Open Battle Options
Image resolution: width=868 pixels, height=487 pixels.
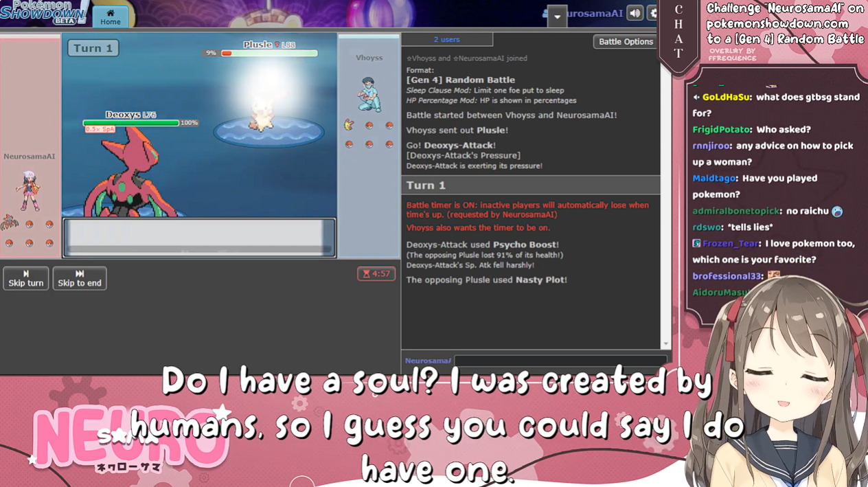pos(626,42)
